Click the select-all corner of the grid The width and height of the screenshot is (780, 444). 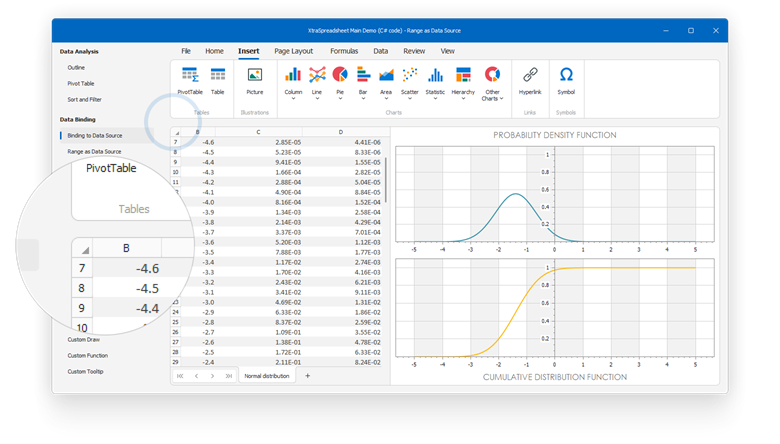177,132
